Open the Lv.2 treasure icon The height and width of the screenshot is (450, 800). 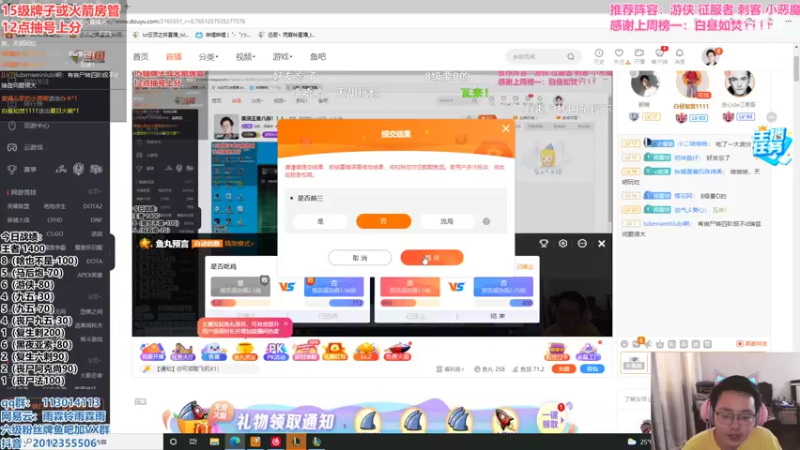tap(366, 352)
